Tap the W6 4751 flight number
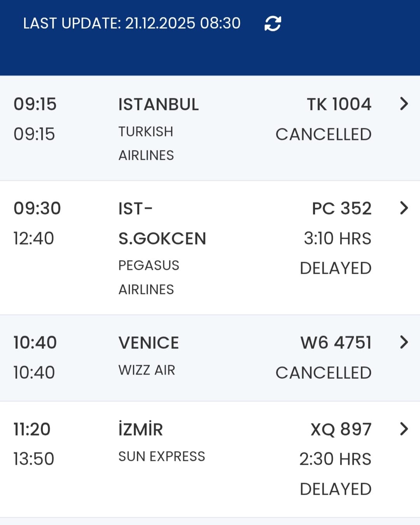 (336, 343)
